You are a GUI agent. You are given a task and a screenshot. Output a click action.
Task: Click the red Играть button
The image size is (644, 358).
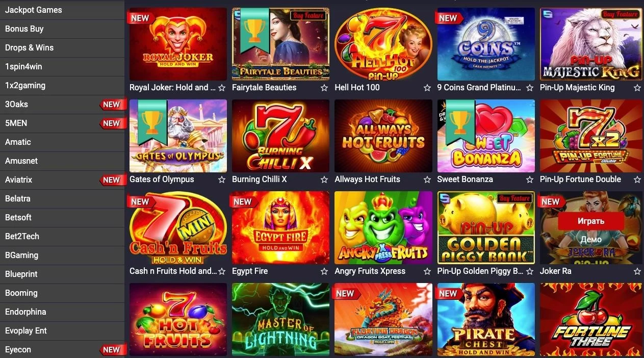tap(591, 221)
